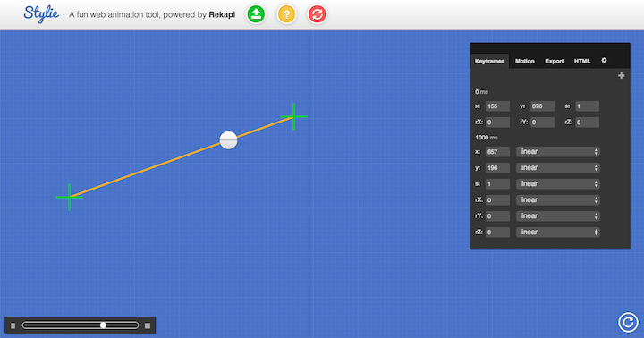Open y easing dropdown set to linear
This screenshot has height=338, width=644.
(558, 167)
